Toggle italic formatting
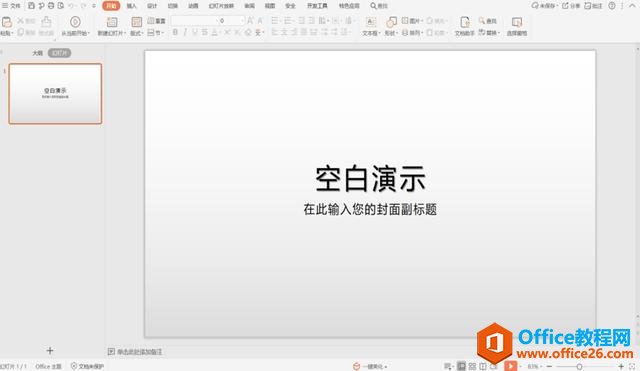 (x=185, y=32)
